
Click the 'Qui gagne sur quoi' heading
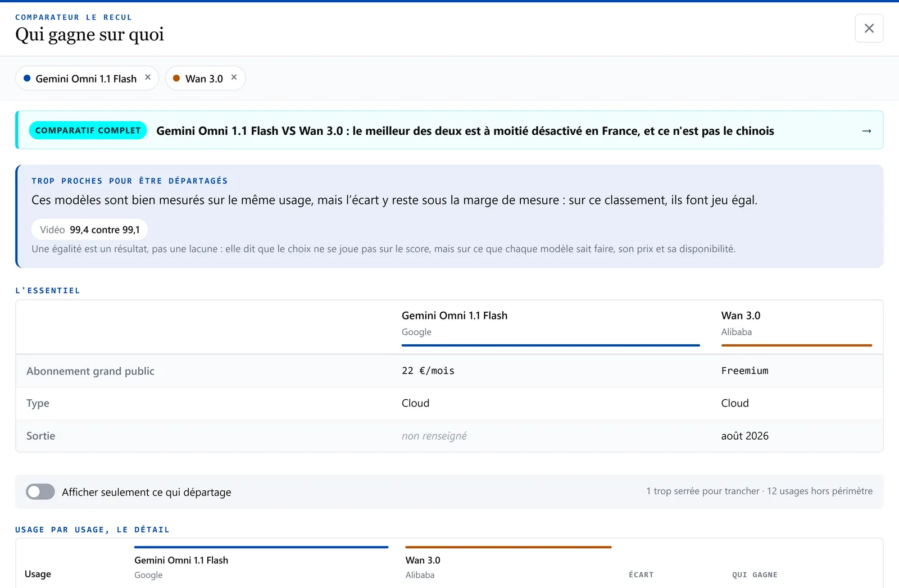coord(90,34)
